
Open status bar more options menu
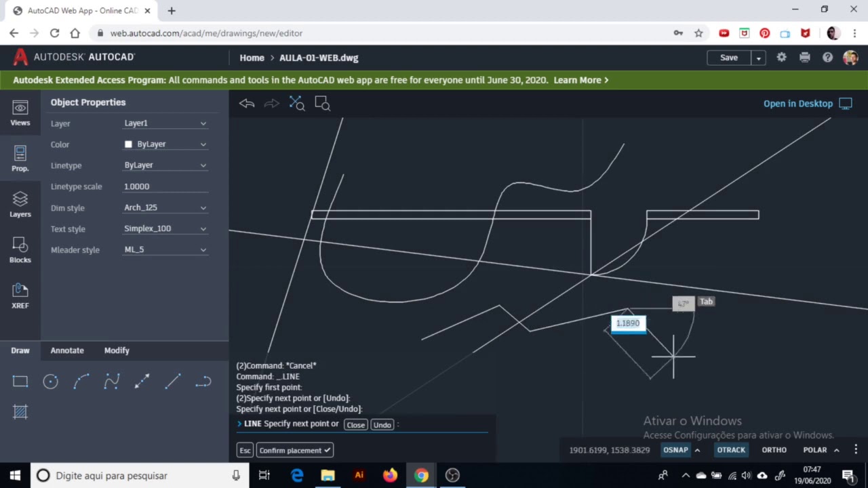856,449
